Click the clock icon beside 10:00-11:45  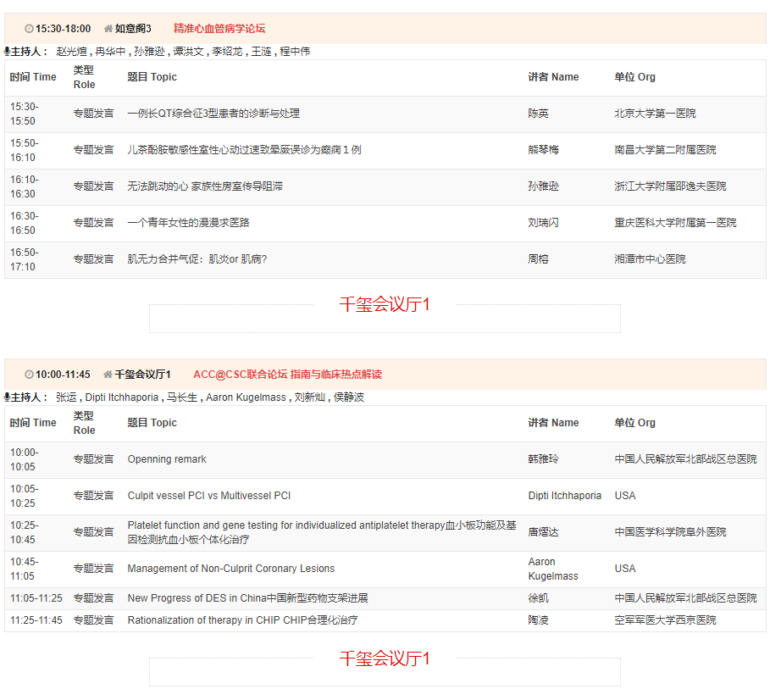(29, 375)
